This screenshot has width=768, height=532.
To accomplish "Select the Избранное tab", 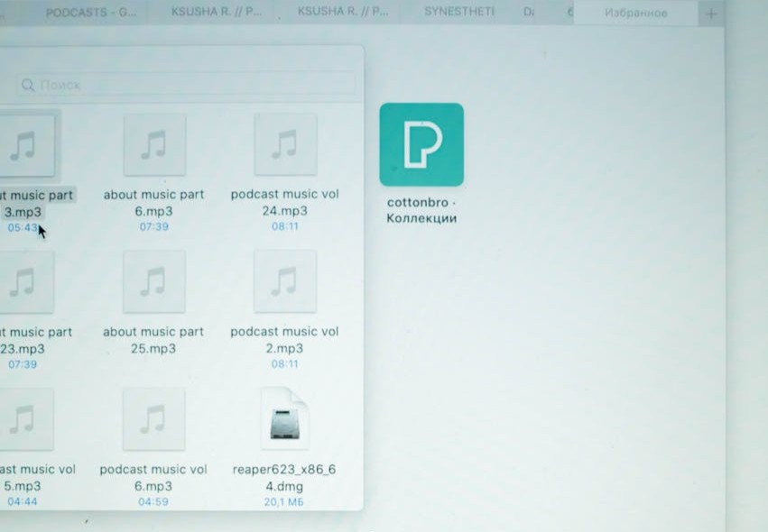I will 635,14.
